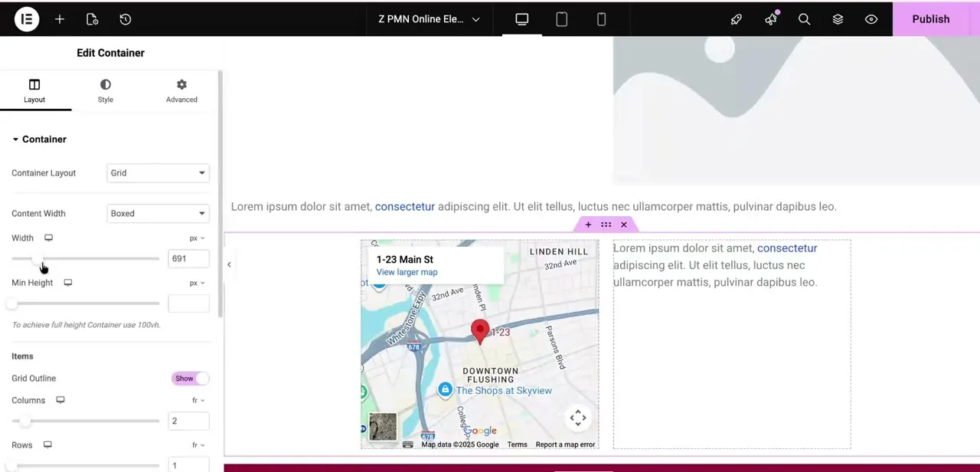Switch to tablet responsive view

(562, 19)
